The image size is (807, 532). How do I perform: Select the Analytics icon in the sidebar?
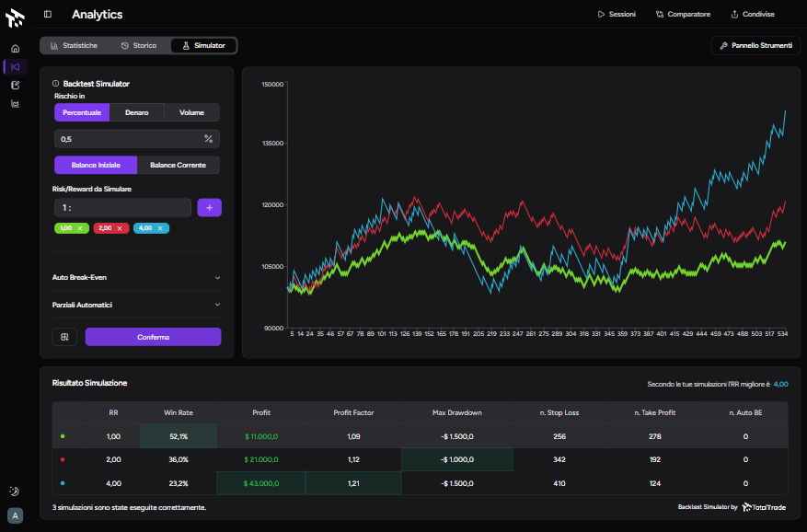coord(16,67)
